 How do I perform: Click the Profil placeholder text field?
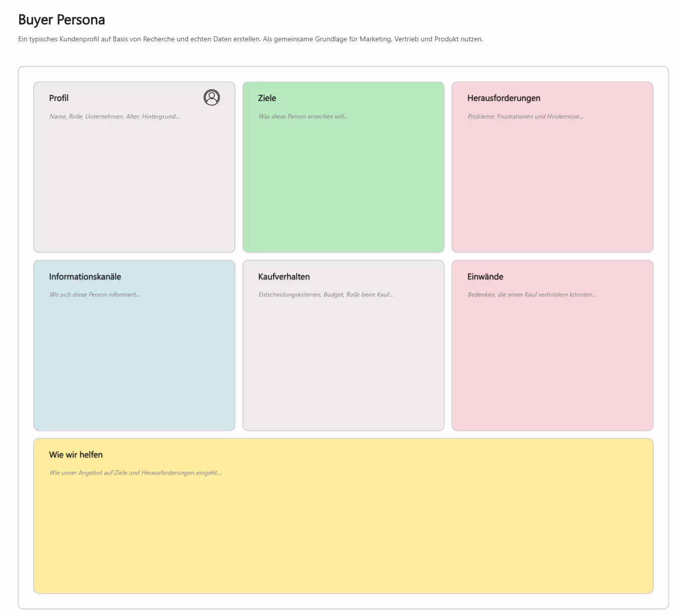click(114, 116)
